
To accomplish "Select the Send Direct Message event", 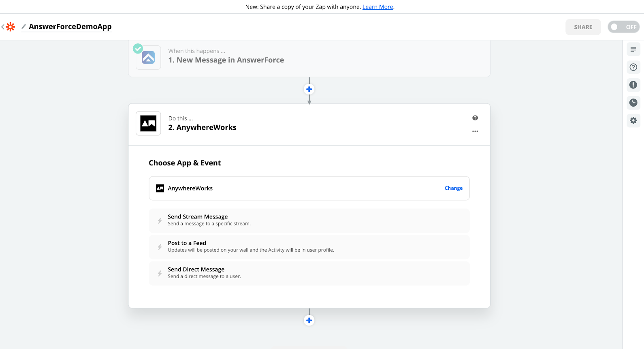I will (x=309, y=273).
